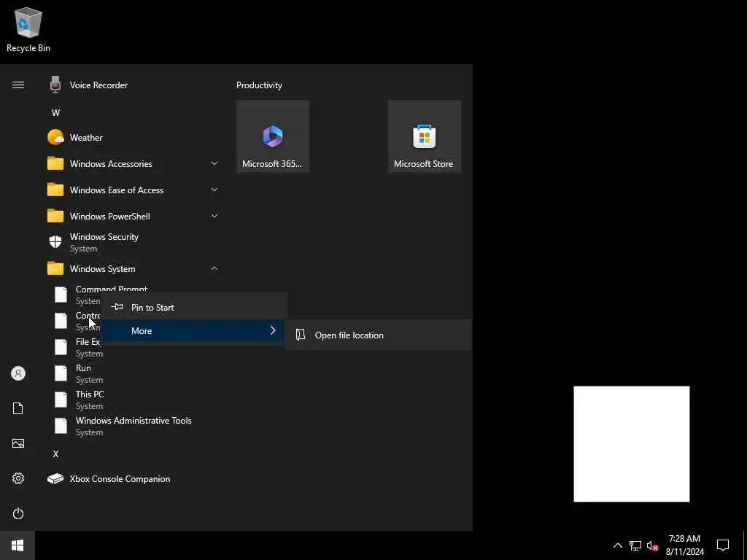Expand the Windows PowerShell folder chevron
Viewport: 747px width, 560px height.
click(x=214, y=216)
